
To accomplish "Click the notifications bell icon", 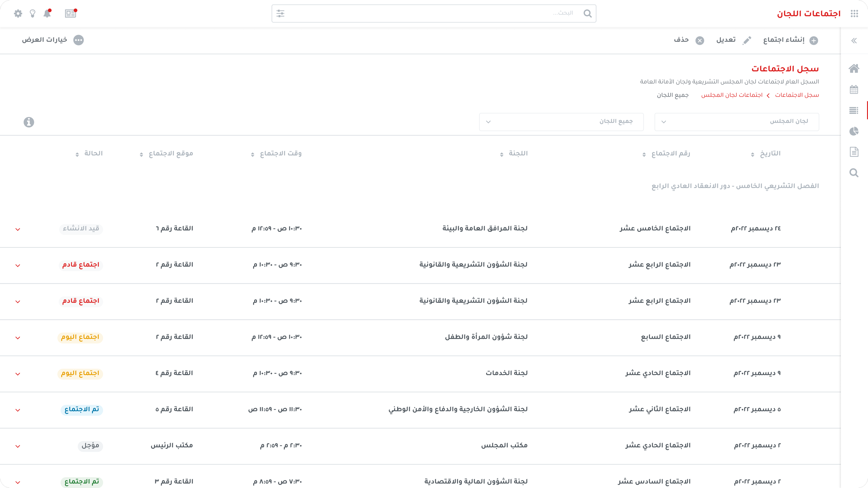I will [47, 14].
